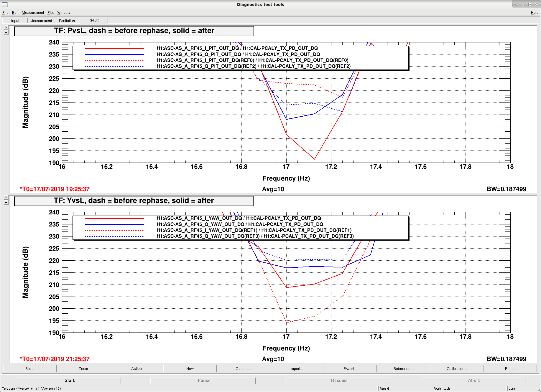
Task: Click the up-arrow icon beside PvsL plot
Action: [6, 33]
